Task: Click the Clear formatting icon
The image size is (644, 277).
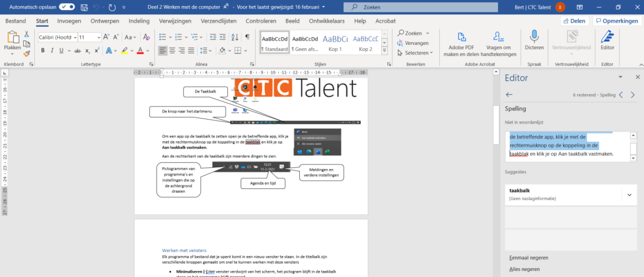Action: coord(146,37)
